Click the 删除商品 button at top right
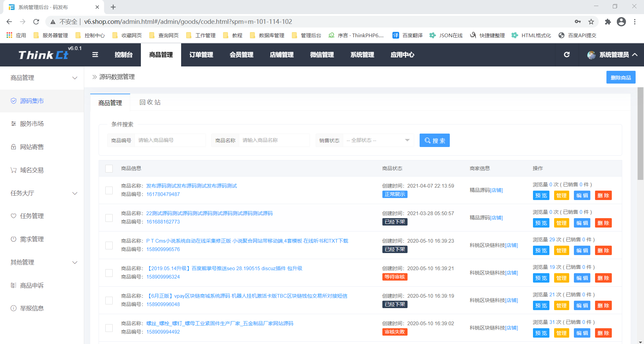The height and width of the screenshot is (344, 644). pos(621,78)
